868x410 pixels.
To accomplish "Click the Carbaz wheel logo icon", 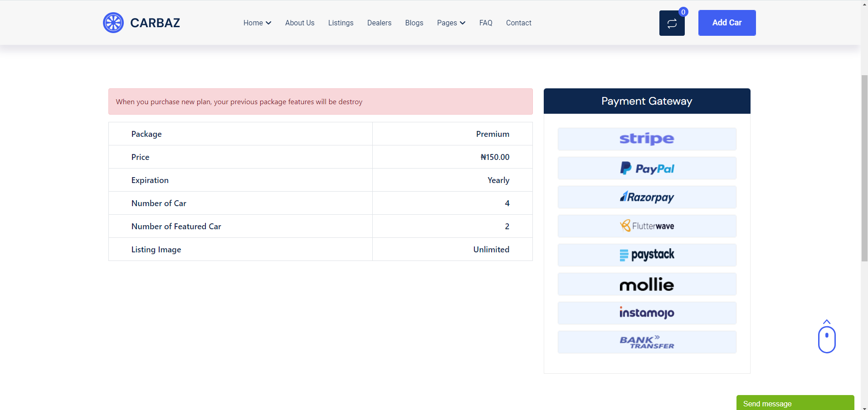I will [113, 23].
